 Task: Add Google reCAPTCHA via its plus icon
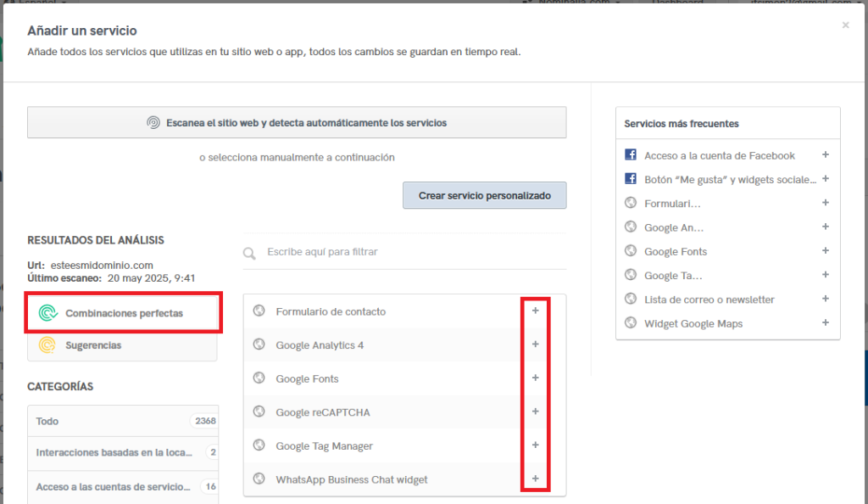point(536,412)
